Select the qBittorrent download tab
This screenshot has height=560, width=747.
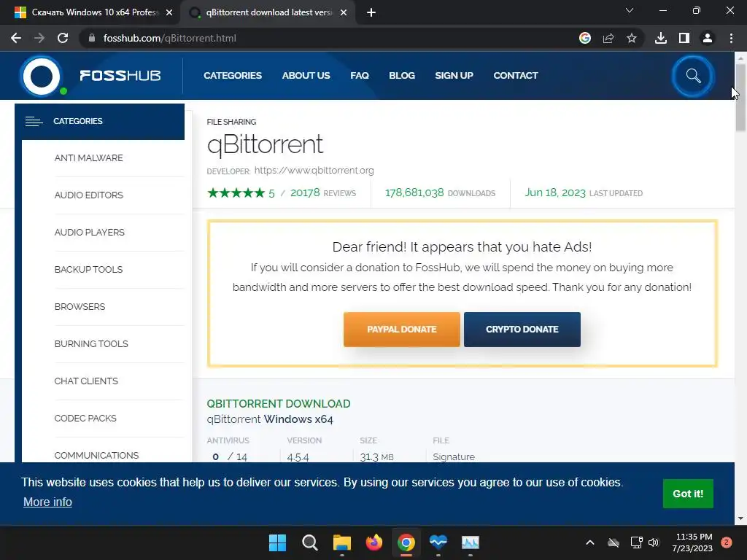(x=268, y=13)
